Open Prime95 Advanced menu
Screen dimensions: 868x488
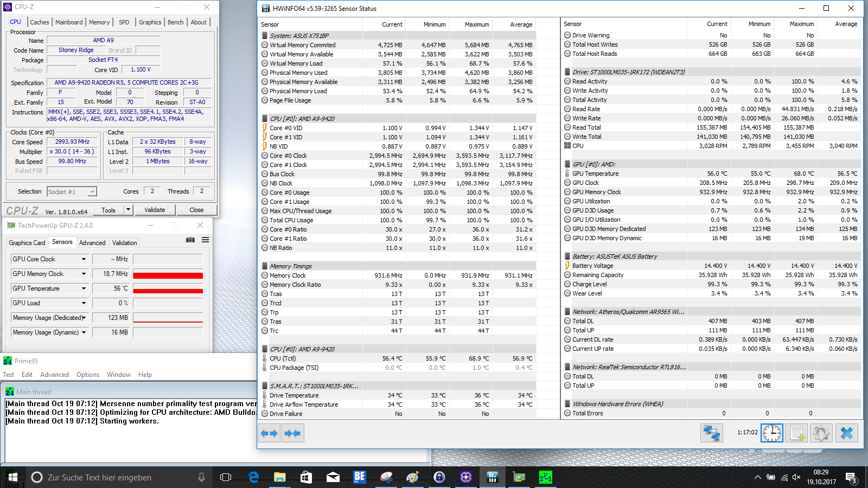(54, 375)
